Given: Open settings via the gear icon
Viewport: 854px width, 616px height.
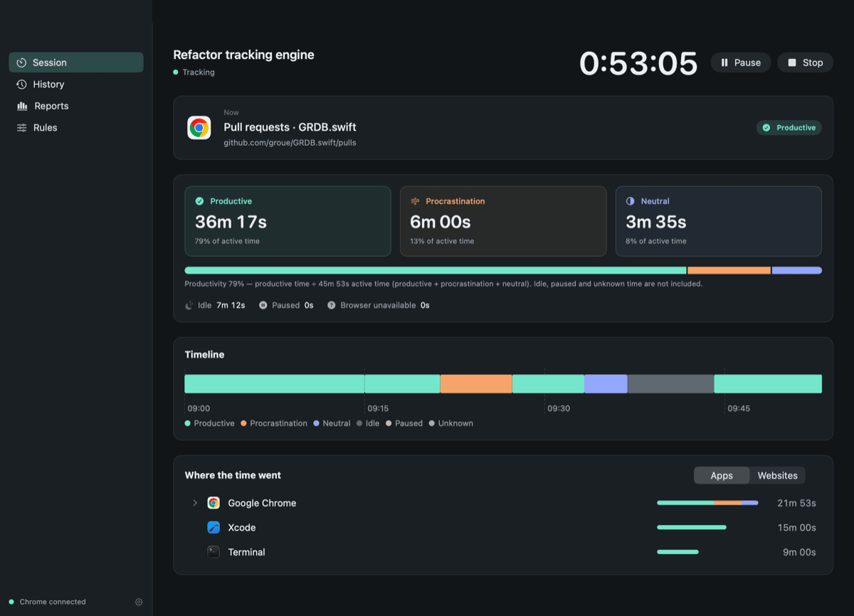Looking at the screenshot, I should (139, 602).
